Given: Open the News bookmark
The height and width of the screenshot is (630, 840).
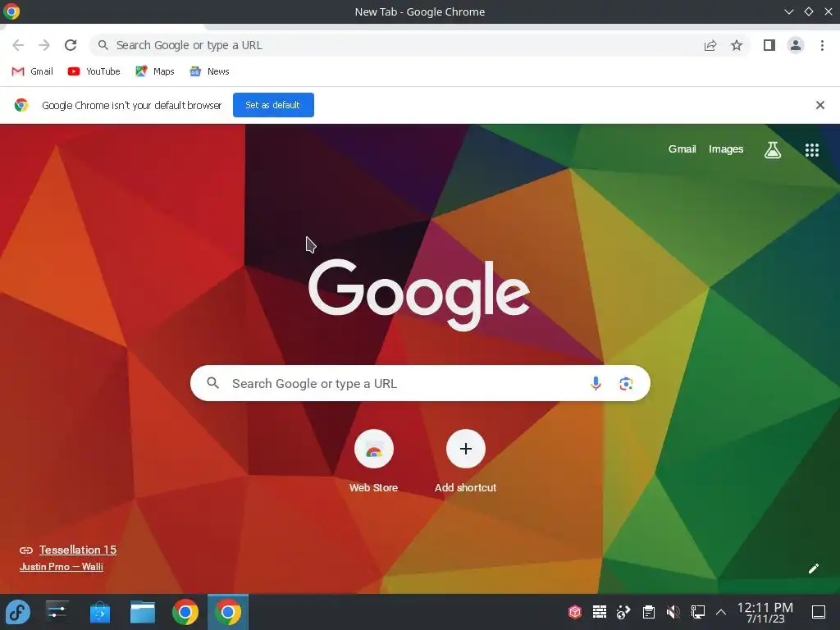Looking at the screenshot, I should pyautogui.click(x=209, y=71).
